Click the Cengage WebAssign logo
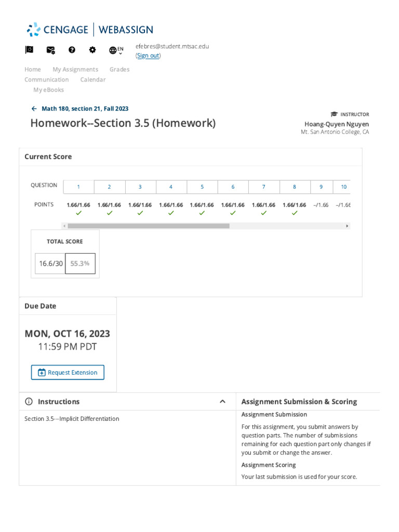399x532 pixels. pos(90,30)
